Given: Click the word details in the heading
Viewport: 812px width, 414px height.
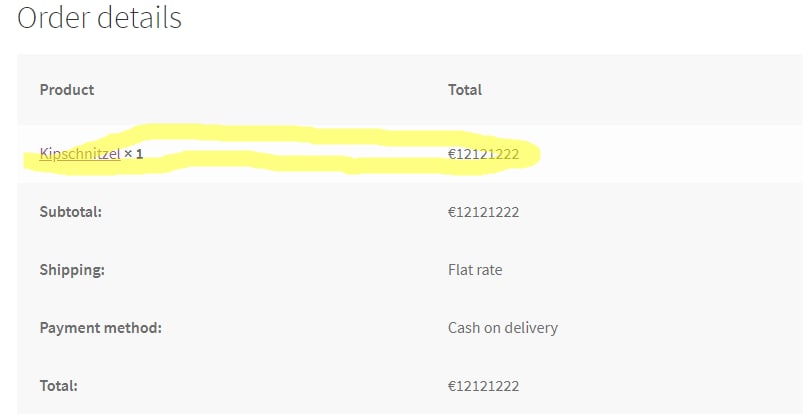Looking at the screenshot, I should coord(140,18).
